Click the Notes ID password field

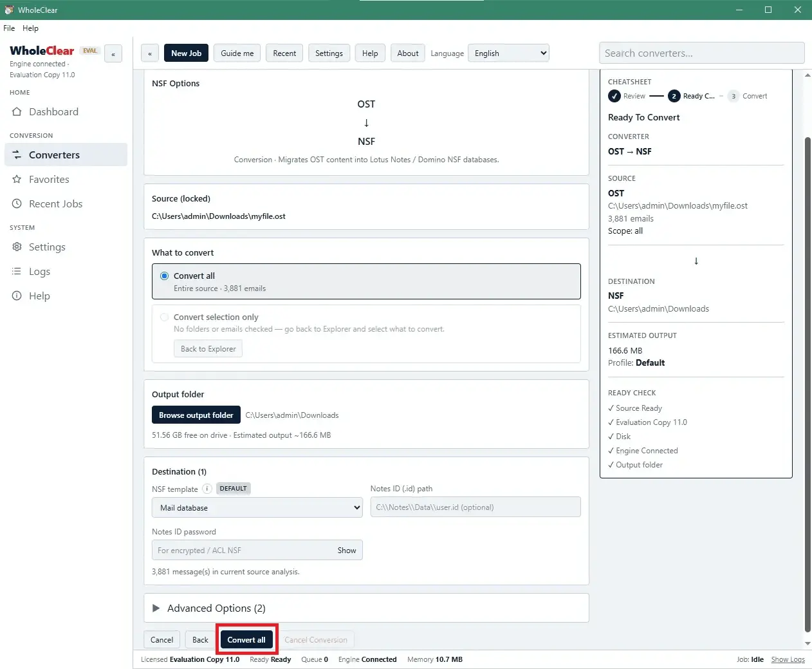pyautogui.click(x=257, y=551)
